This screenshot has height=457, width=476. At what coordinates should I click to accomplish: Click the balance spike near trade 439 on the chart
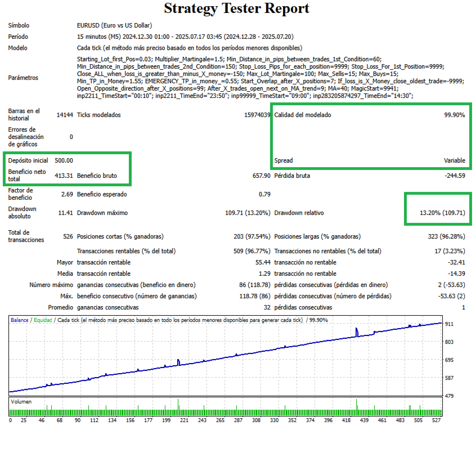pyautogui.click(x=357, y=332)
